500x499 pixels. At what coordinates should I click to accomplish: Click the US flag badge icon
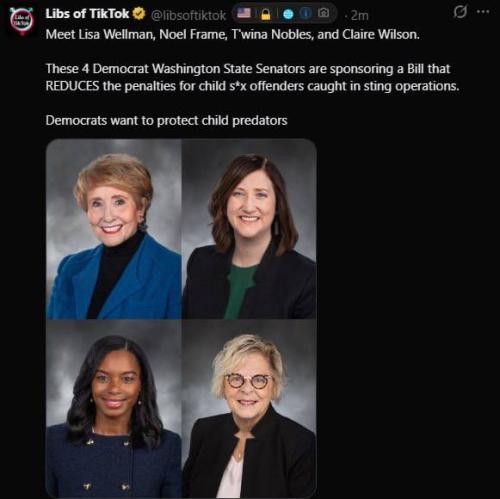[244, 14]
